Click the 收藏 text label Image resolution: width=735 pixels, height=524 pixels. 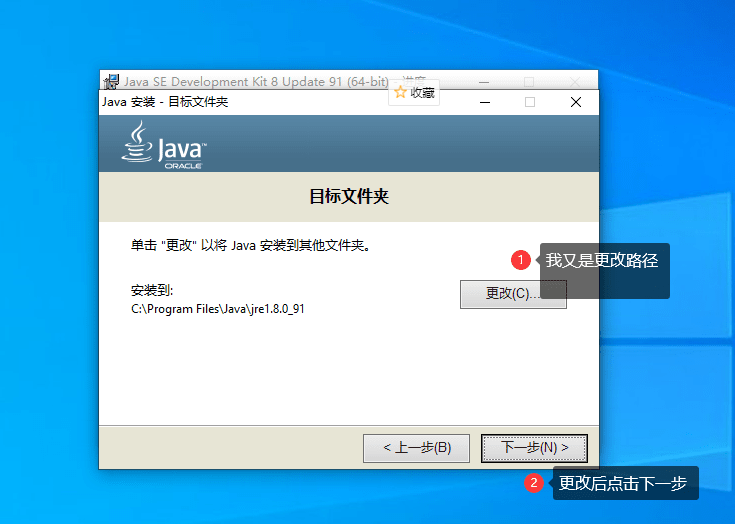[x=422, y=93]
